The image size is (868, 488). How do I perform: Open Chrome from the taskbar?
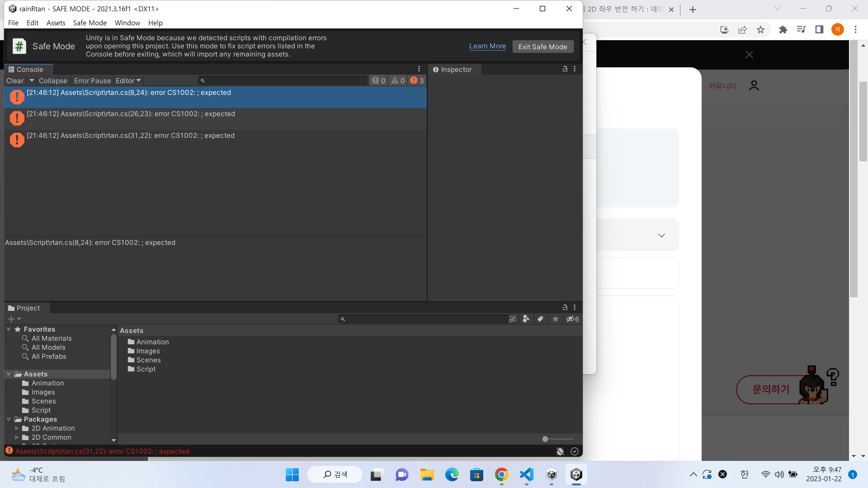click(501, 475)
